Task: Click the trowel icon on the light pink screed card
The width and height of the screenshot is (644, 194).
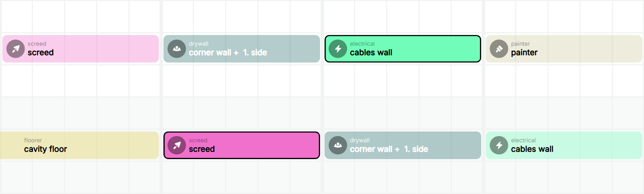Action: pyautogui.click(x=16, y=49)
